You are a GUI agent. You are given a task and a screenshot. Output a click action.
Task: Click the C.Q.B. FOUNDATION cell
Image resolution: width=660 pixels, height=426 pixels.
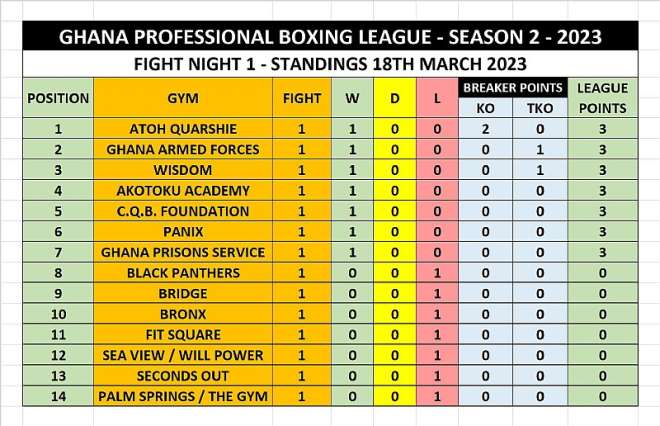[183, 211]
